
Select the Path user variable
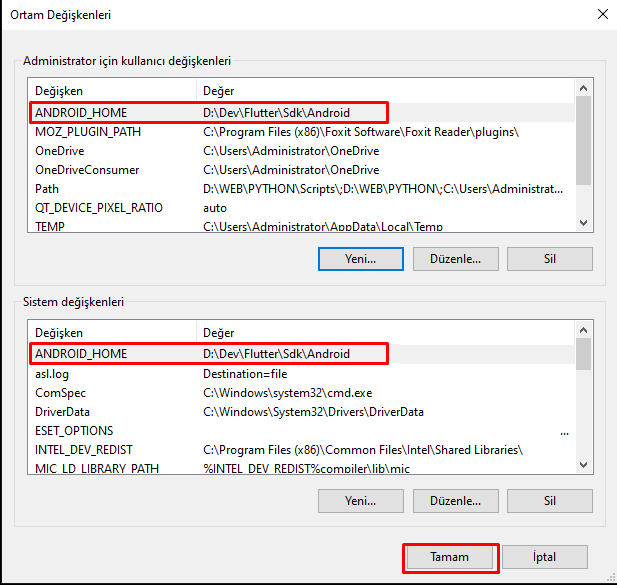coord(47,189)
